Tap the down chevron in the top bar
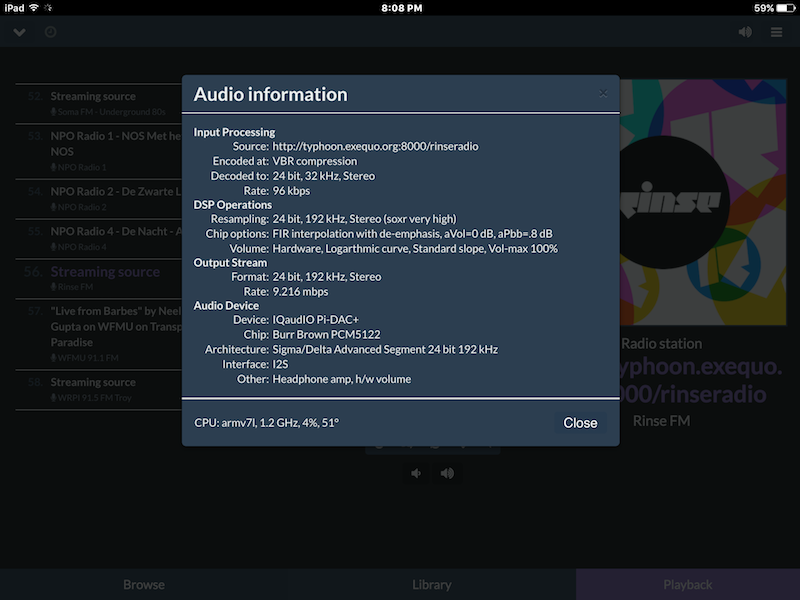The height and width of the screenshot is (600, 800). [x=19, y=32]
